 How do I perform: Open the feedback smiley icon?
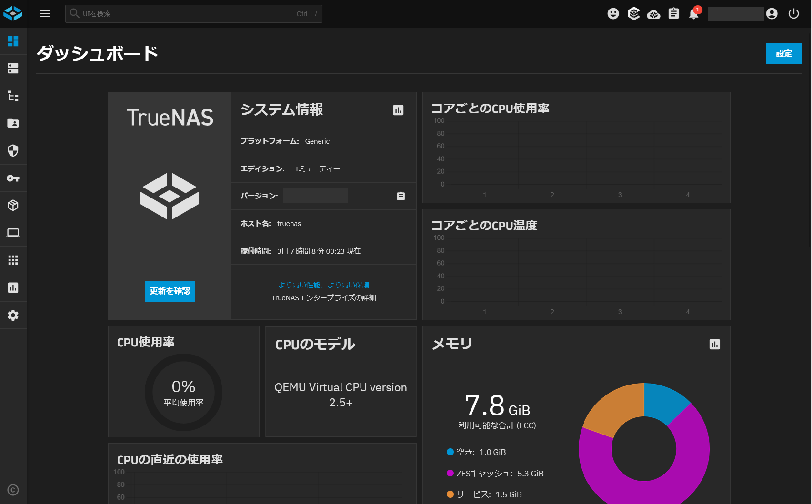pos(613,14)
